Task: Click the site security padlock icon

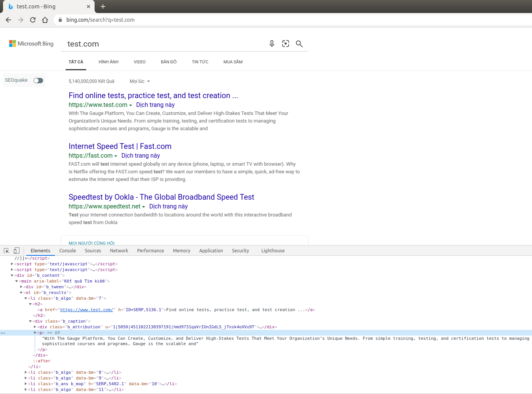Action: pyautogui.click(x=59, y=19)
